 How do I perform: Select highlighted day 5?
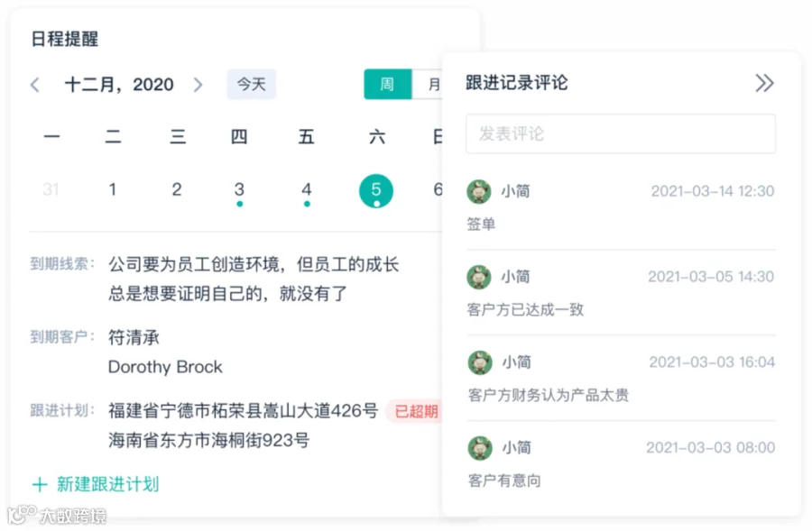(376, 190)
